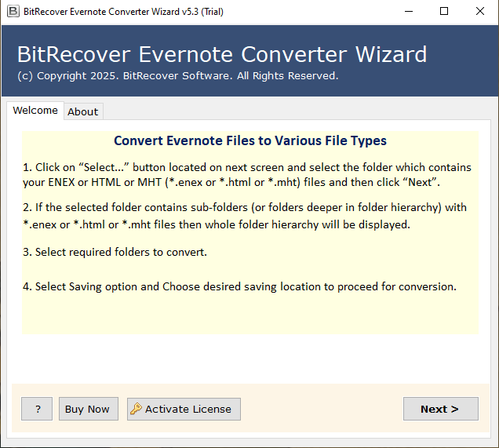This screenshot has height=448, width=499.
Task: Click the copyright 2025 notice text
Action: (x=177, y=76)
